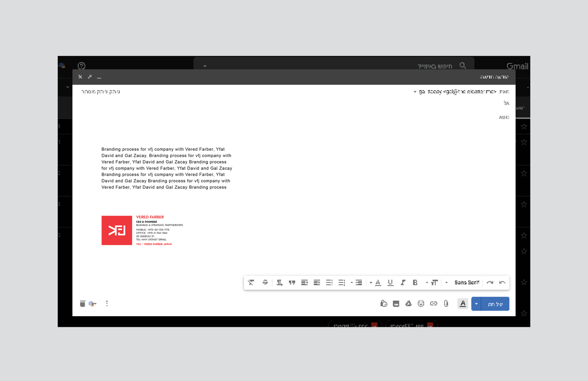Discard the draft with trash icon
This screenshot has height=381, width=588.
(82, 304)
